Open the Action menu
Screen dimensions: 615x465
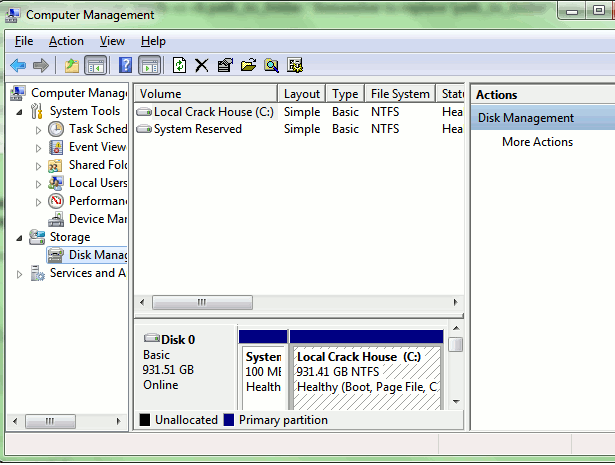(66, 41)
